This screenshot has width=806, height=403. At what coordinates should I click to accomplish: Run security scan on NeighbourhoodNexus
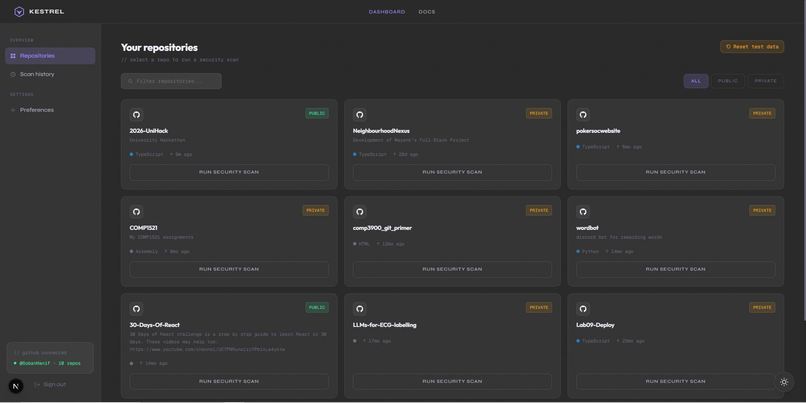click(452, 172)
